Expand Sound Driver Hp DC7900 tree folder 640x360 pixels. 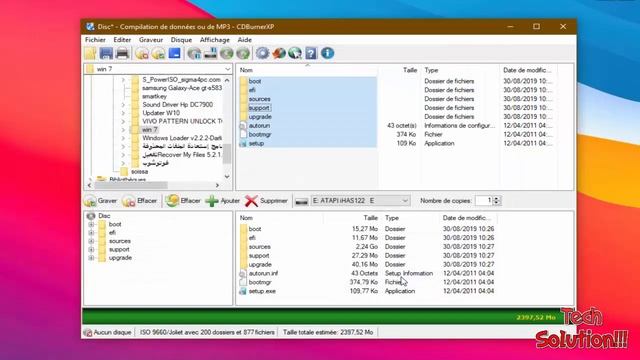(x=123, y=105)
